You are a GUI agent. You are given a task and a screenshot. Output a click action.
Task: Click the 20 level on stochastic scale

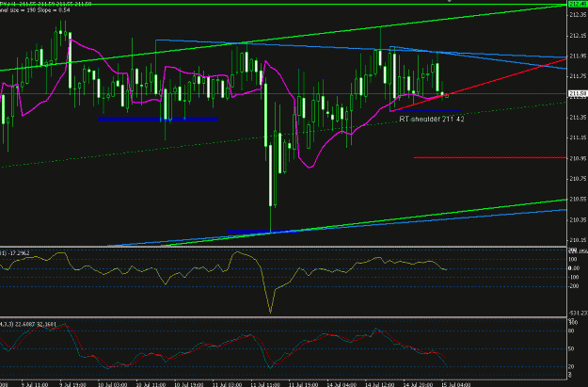[x=571, y=366]
